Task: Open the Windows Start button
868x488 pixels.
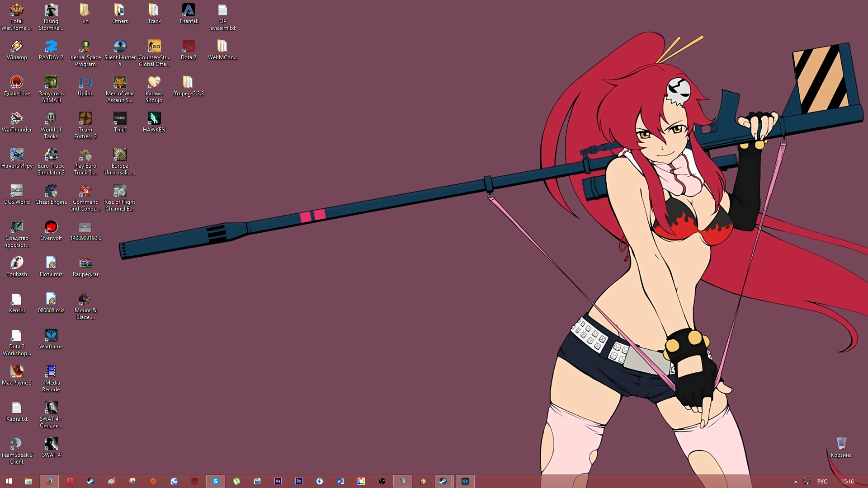Action: (9, 481)
